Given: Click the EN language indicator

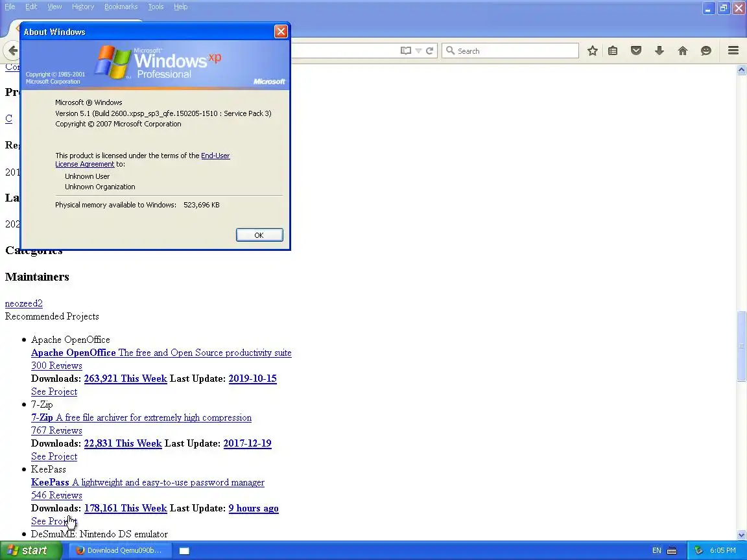Looking at the screenshot, I should tap(656, 550).
